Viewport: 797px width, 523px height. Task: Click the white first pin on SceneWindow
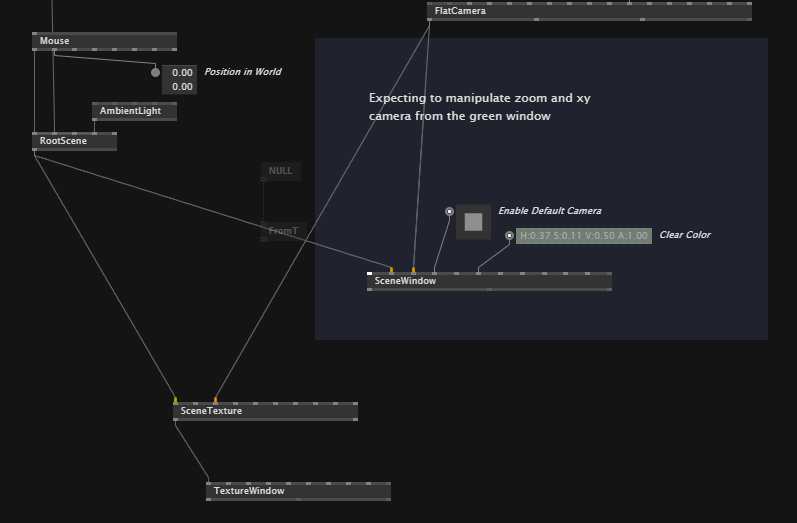[370, 272]
